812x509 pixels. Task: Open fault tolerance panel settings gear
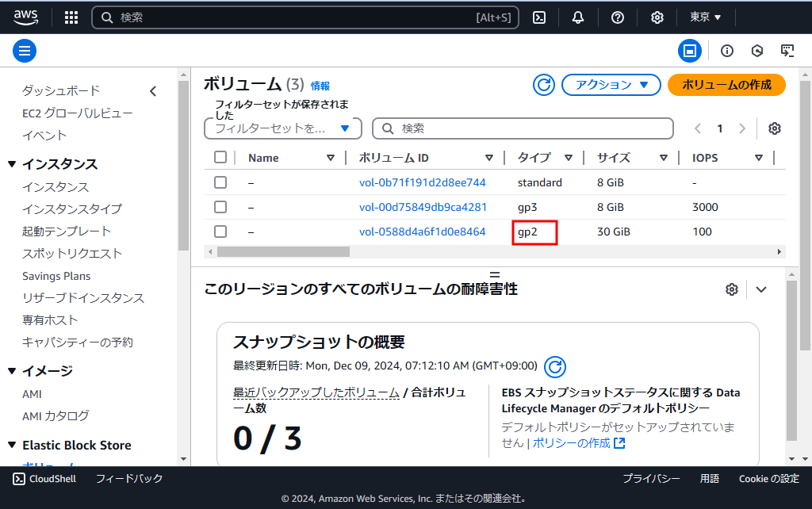point(732,289)
